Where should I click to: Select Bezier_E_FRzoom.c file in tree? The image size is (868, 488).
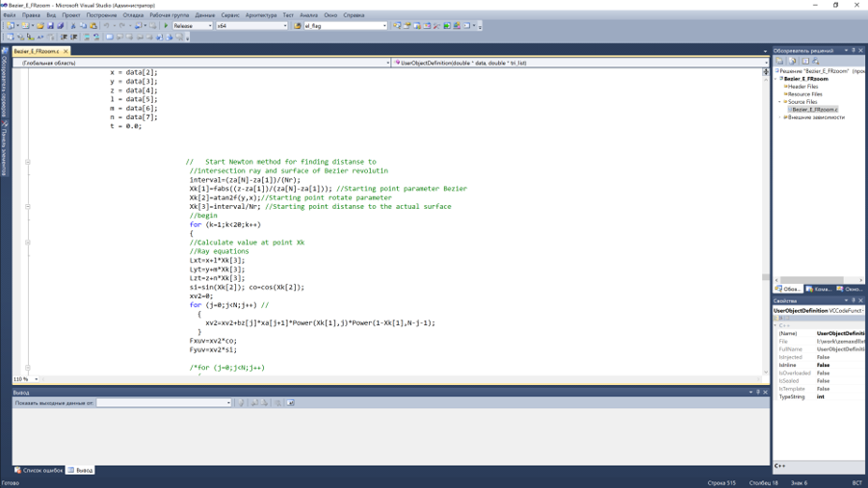click(x=814, y=110)
